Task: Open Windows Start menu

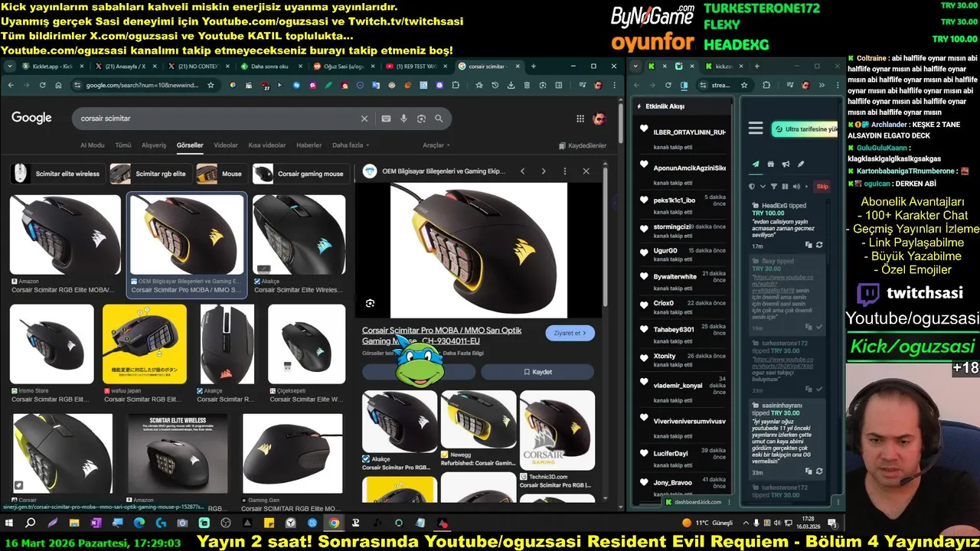Action: 9,523
